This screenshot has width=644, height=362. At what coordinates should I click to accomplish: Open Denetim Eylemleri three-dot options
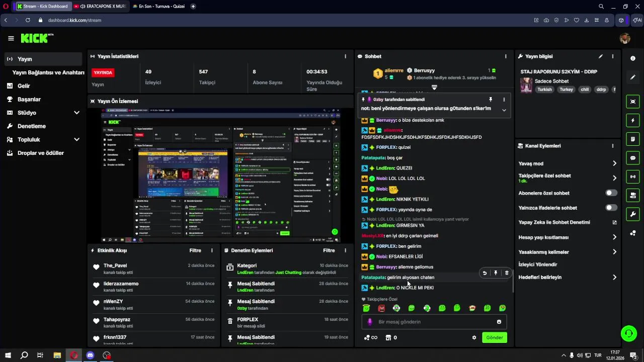tap(345, 250)
